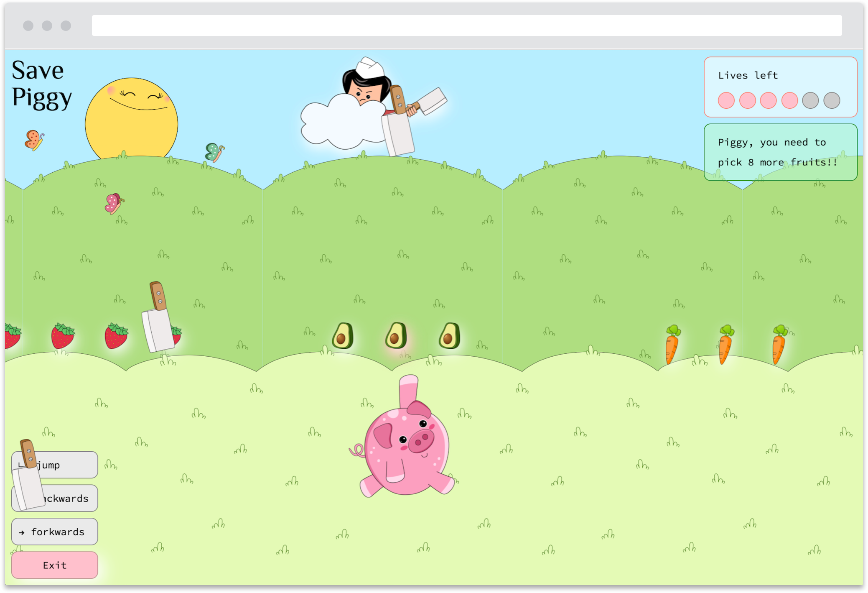Viewport: 868px width, 593px height.
Task: Click the cleaver falling among the strawberries
Action: (x=158, y=320)
